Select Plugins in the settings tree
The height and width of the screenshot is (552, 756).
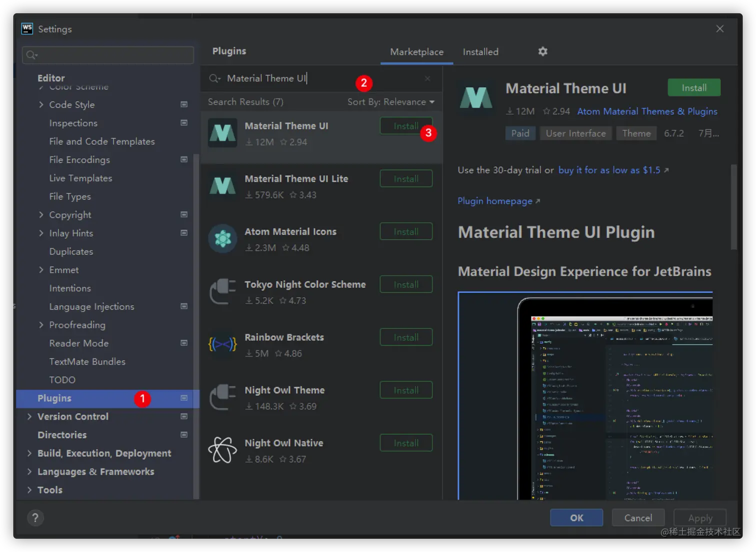(107, 398)
